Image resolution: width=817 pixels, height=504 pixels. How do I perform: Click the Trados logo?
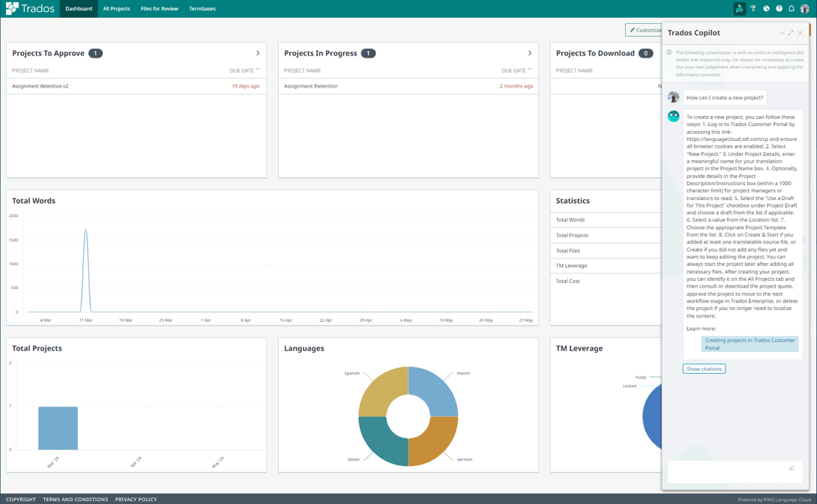pos(31,9)
